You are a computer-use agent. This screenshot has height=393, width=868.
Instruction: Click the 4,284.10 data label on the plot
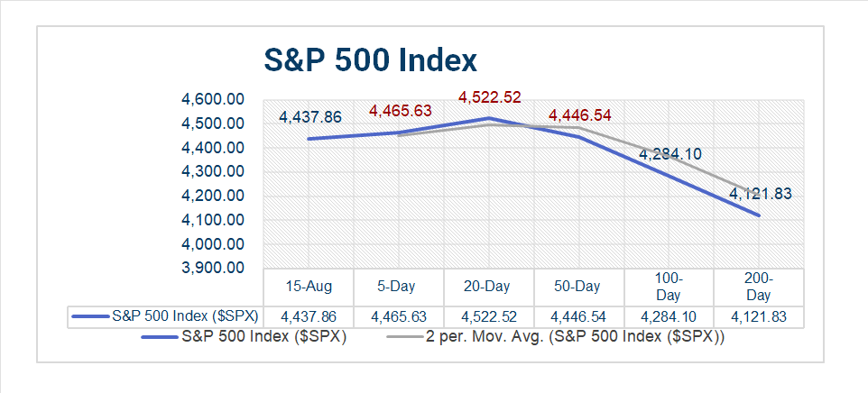coord(670,154)
